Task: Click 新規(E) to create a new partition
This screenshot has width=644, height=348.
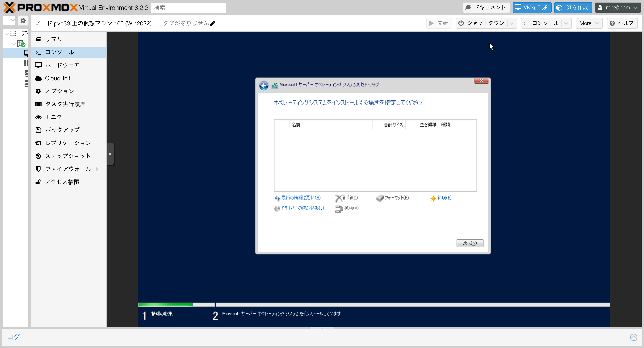Action: [441, 198]
